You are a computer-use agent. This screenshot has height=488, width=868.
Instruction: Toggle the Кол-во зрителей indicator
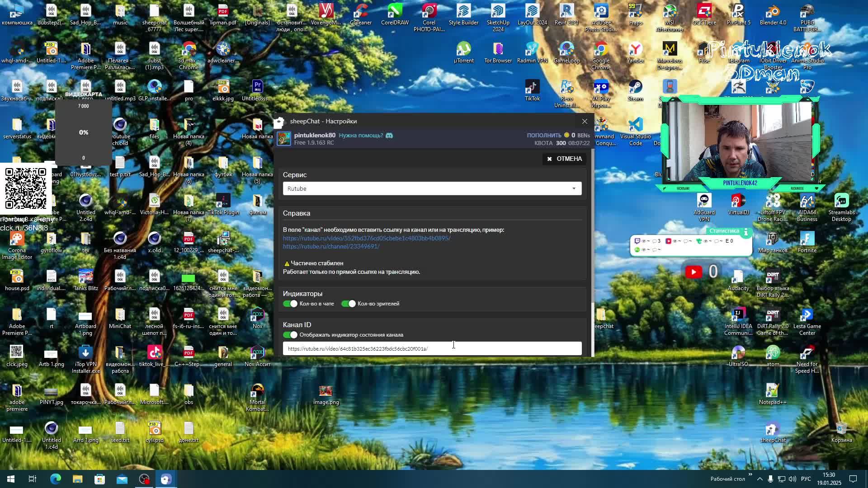(x=349, y=304)
